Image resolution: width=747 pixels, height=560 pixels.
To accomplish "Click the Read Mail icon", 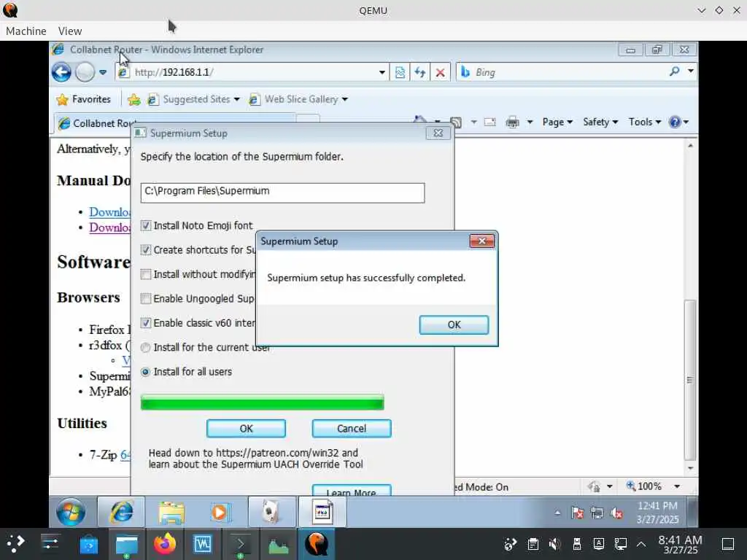I will click(x=489, y=122).
